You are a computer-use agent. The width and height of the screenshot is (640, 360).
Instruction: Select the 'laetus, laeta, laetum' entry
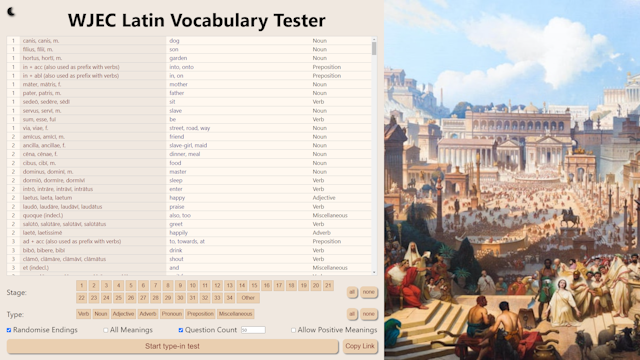93,198
